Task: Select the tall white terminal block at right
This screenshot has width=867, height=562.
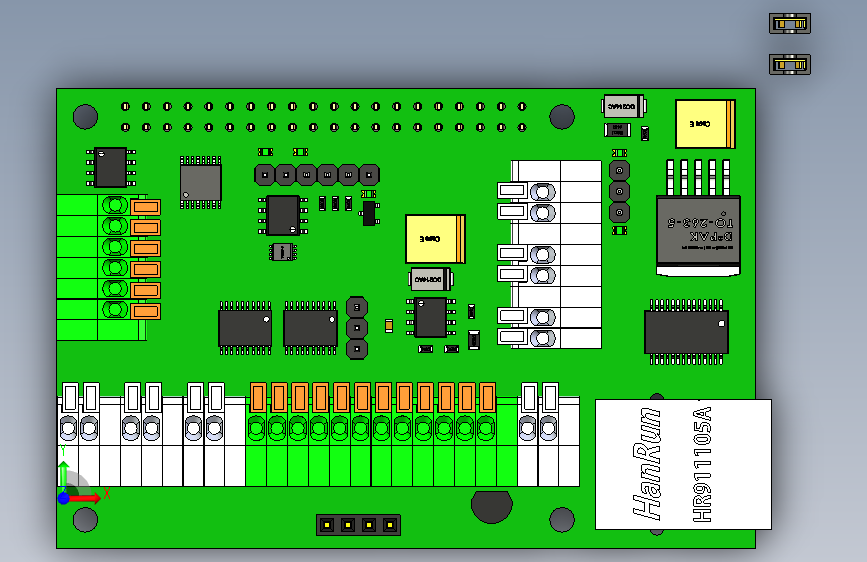Action: click(x=550, y=254)
